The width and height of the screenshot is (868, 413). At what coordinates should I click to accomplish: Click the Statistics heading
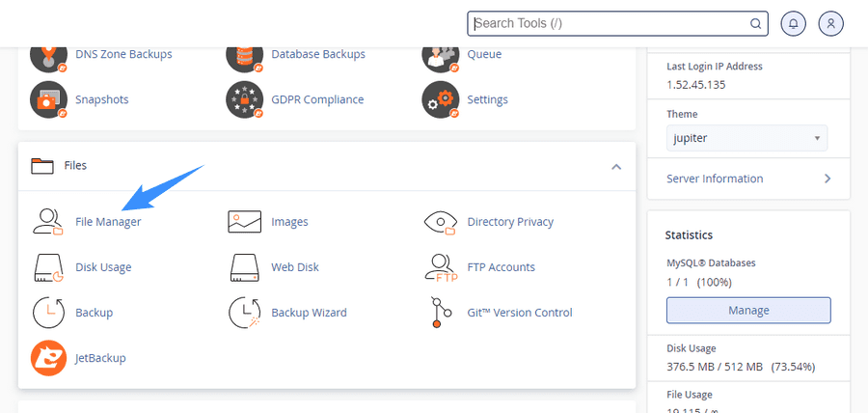(x=690, y=235)
